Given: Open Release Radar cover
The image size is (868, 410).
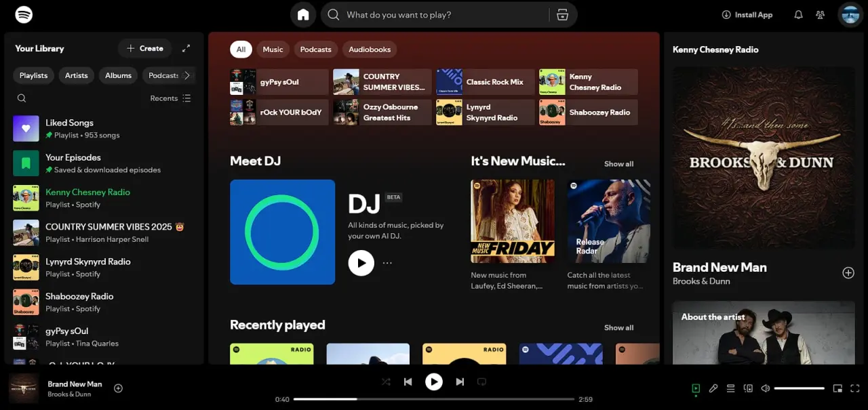Looking at the screenshot, I should pos(609,221).
